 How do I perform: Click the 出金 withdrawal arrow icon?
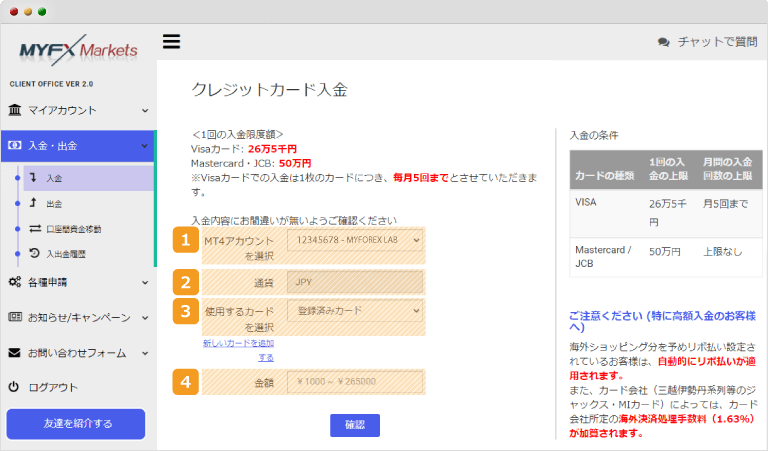pos(33,203)
